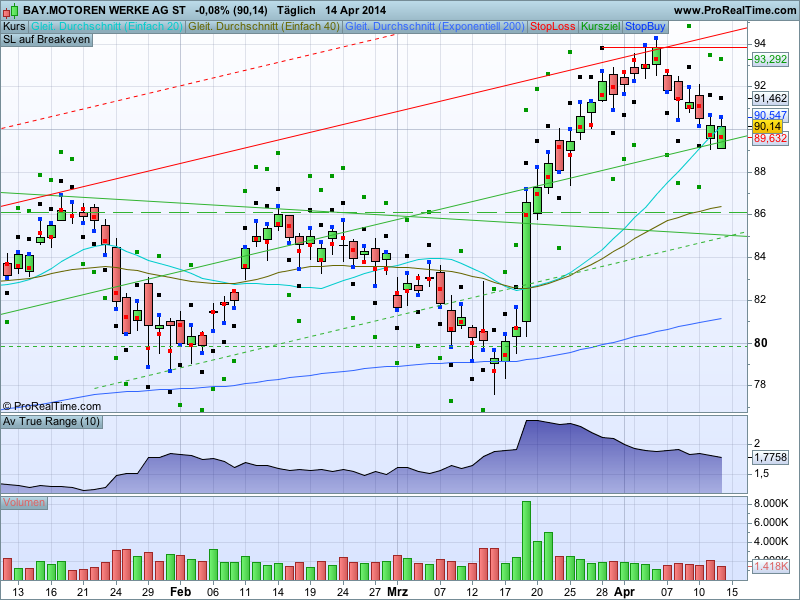Click the 91,462 price tag
This screenshot has height=600, width=800.
coord(770,98)
